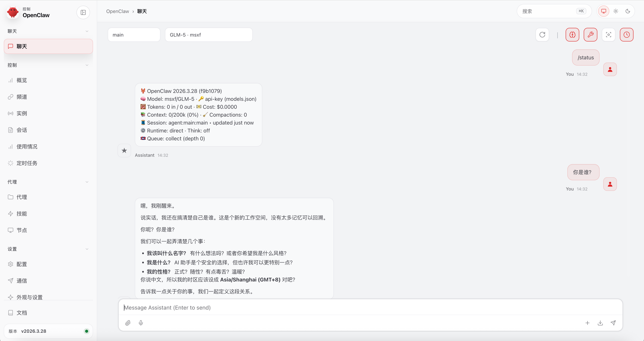Refresh the chat session
Image resolution: width=644 pixels, height=341 pixels.
tap(542, 34)
